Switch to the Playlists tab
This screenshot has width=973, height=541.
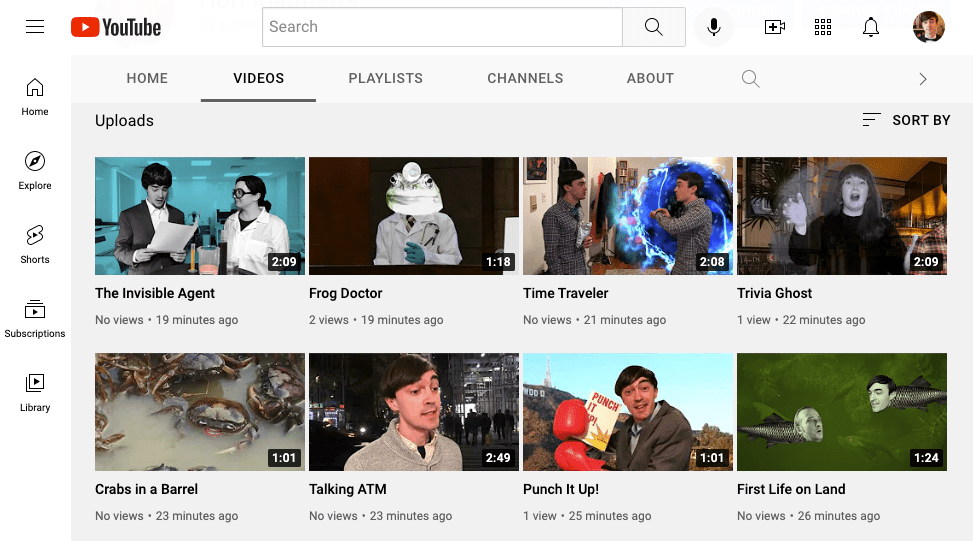point(385,78)
